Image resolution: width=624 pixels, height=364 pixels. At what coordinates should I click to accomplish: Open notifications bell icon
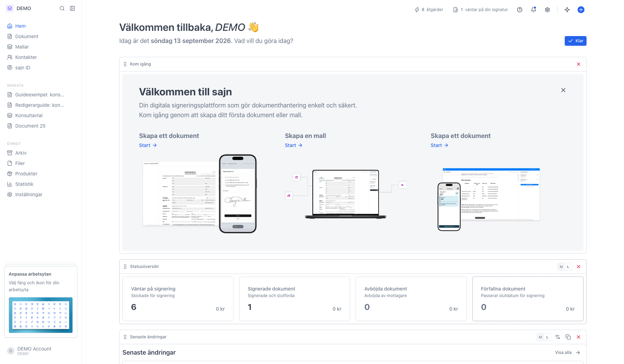(x=534, y=10)
